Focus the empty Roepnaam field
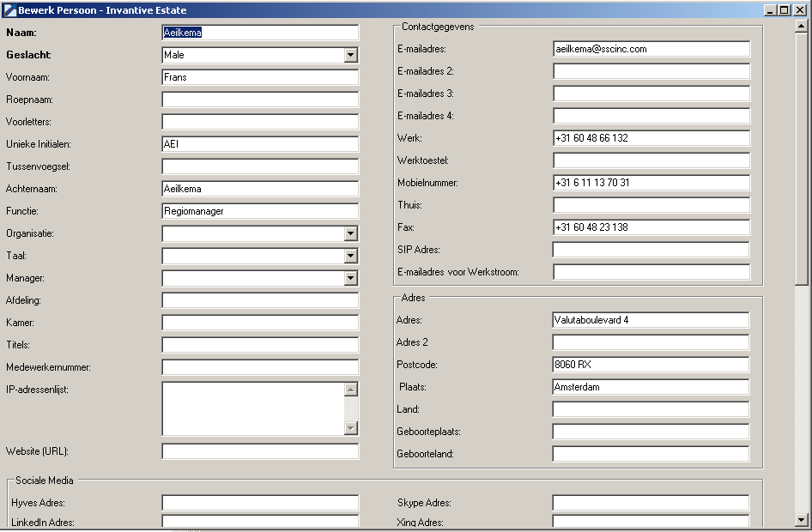The image size is (812, 532). coord(260,100)
